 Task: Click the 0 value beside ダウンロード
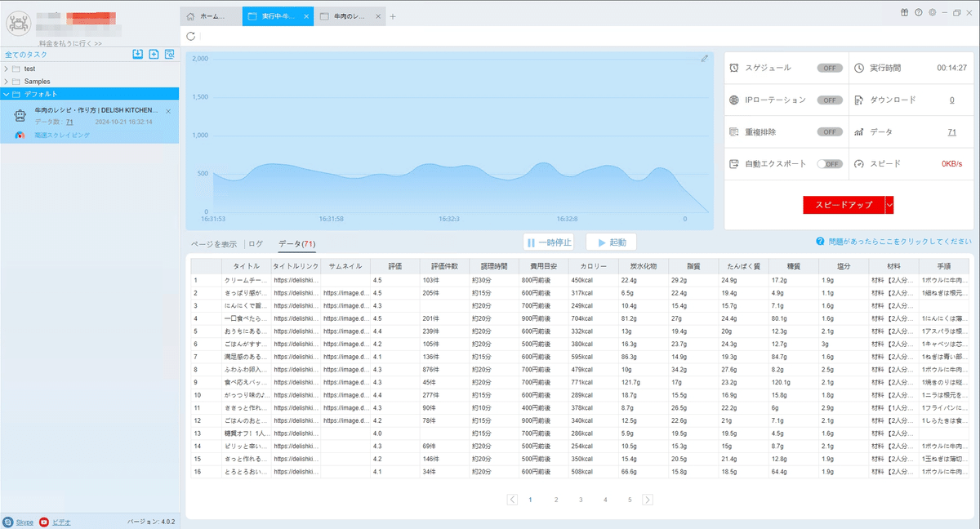951,100
